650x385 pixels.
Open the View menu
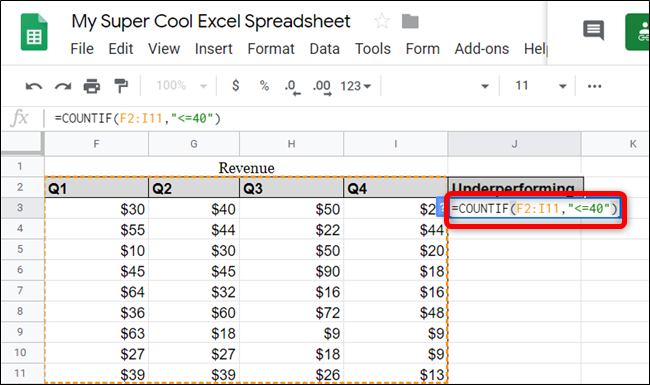(x=164, y=49)
